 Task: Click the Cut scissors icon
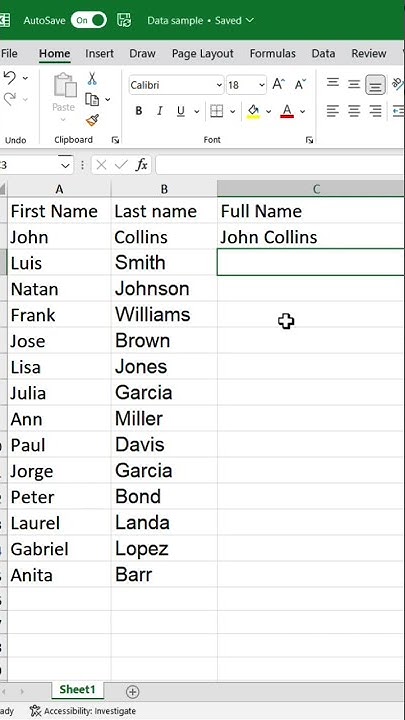92,79
